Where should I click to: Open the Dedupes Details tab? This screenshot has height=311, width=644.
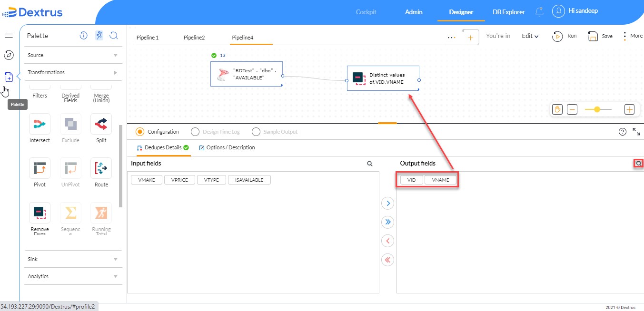(x=163, y=147)
